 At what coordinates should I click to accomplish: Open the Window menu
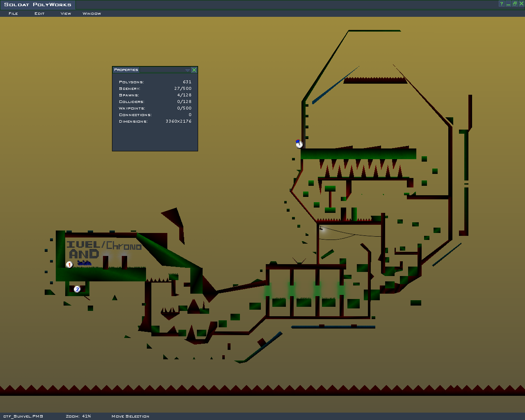tap(91, 14)
